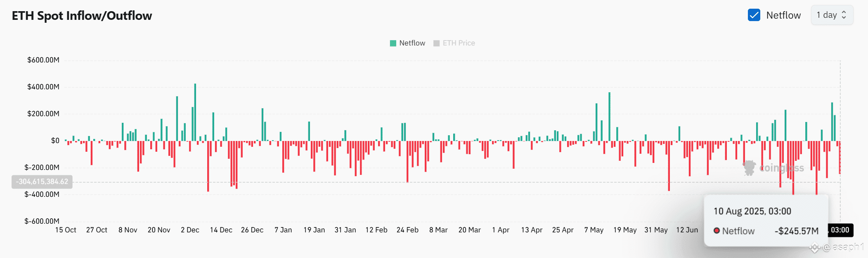
Task: Click the 15 Oct x-axis label
Action: tap(66, 230)
